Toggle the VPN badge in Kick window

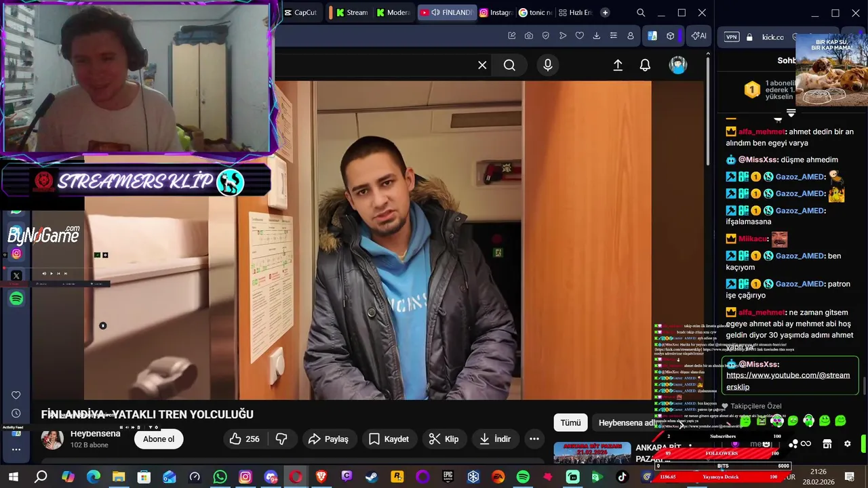(732, 37)
